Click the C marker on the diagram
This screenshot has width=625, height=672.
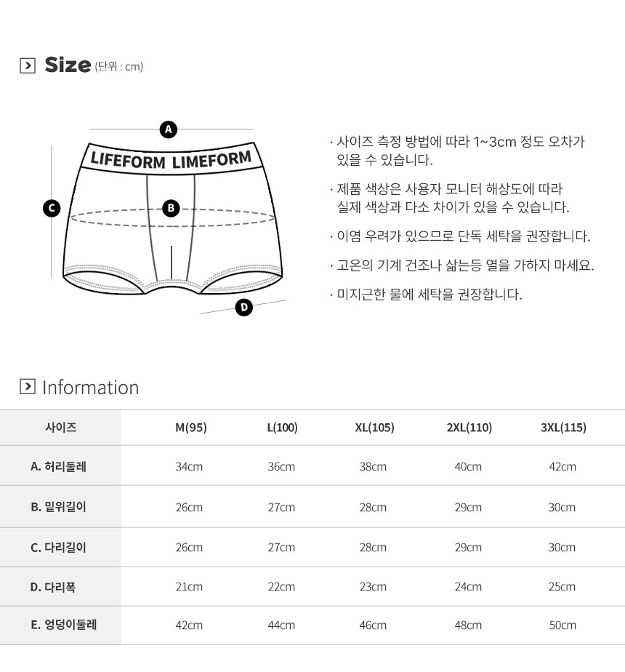52,209
